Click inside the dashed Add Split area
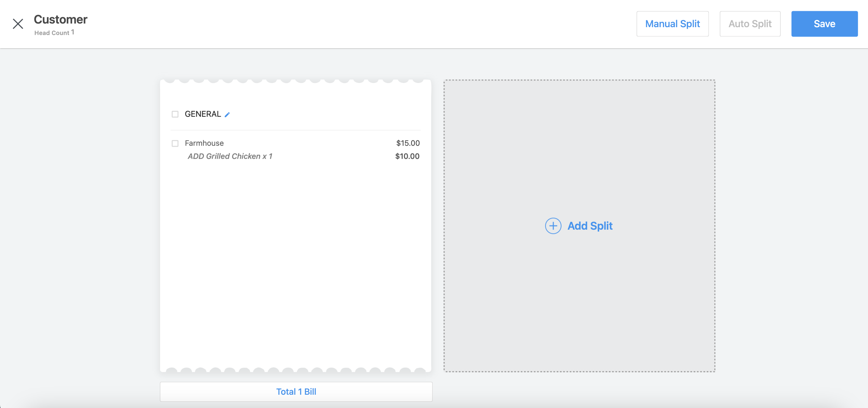Screen dimensions: 868x408 (580, 303)
